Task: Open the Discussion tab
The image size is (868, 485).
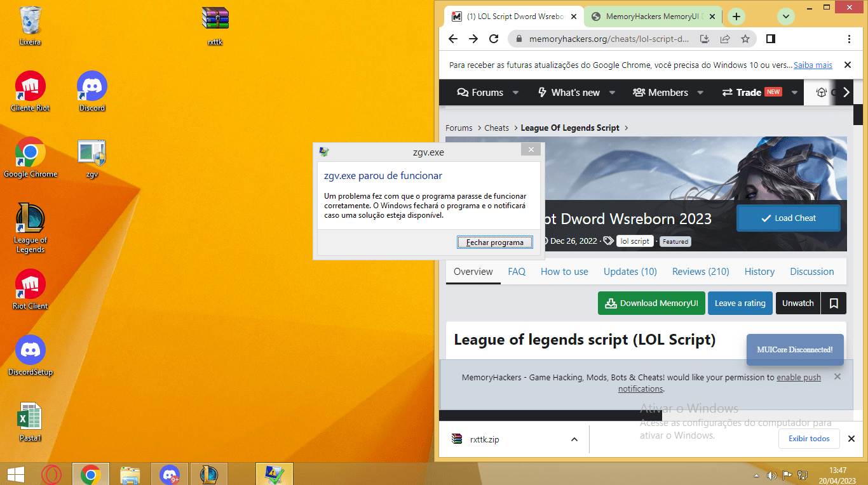Action: pos(812,272)
